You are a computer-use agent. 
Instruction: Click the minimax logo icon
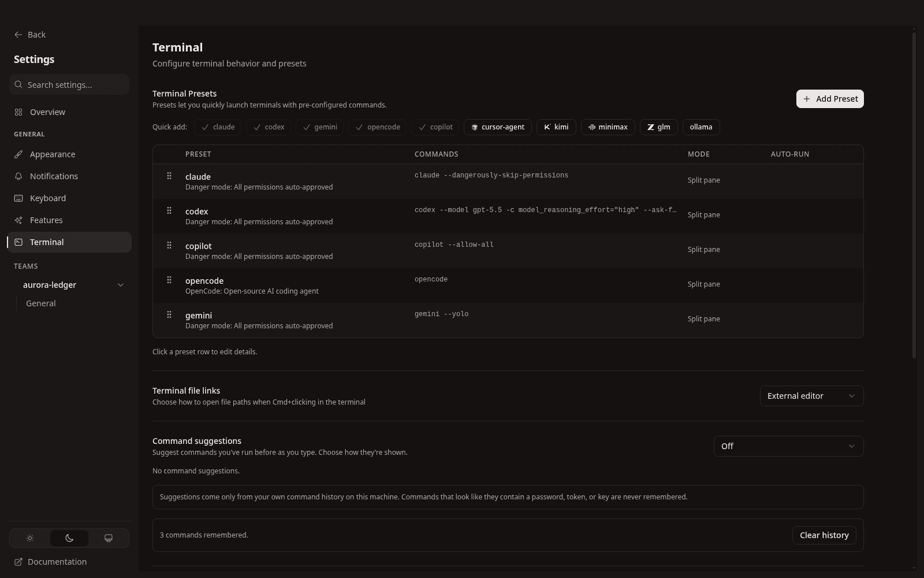point(592,127)
